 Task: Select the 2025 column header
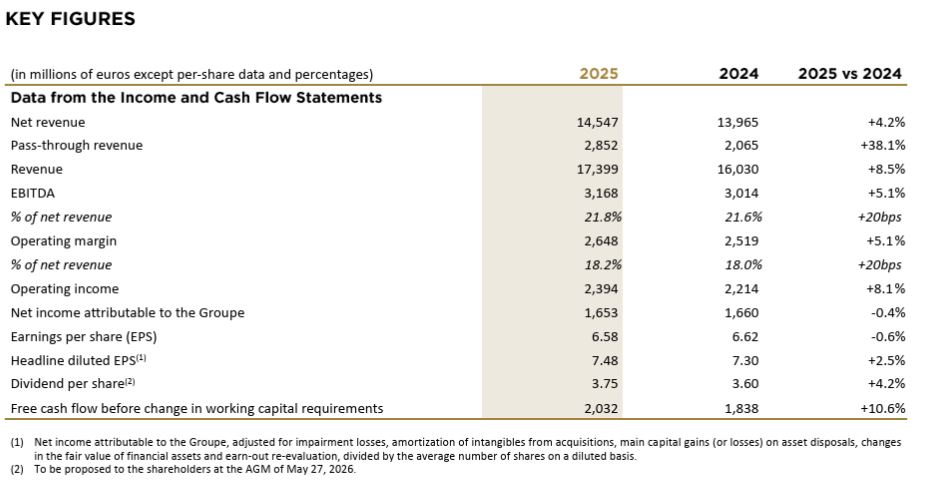(x=599, y=73)
